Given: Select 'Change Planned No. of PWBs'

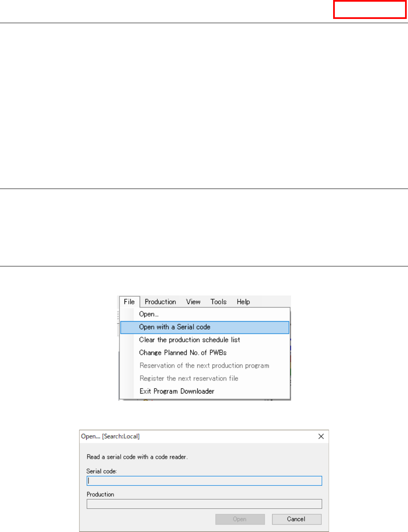Looking at the screenshot, I should pos(205,353).
